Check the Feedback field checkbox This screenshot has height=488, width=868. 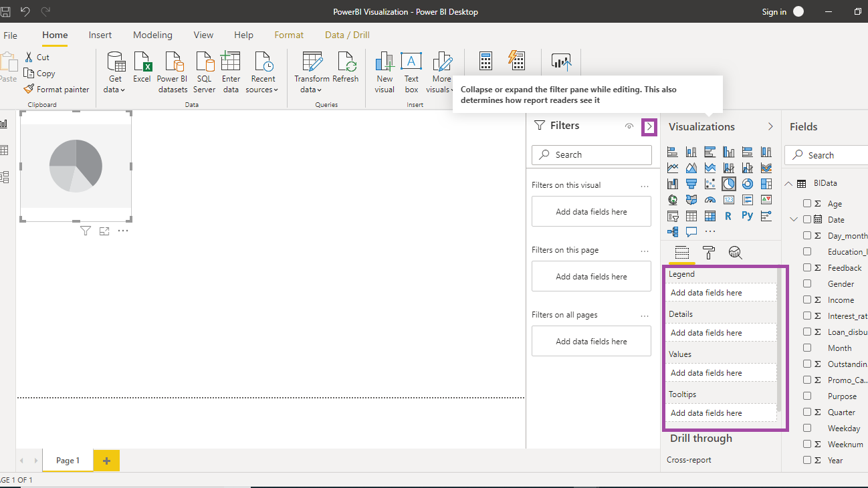point(807,267)
